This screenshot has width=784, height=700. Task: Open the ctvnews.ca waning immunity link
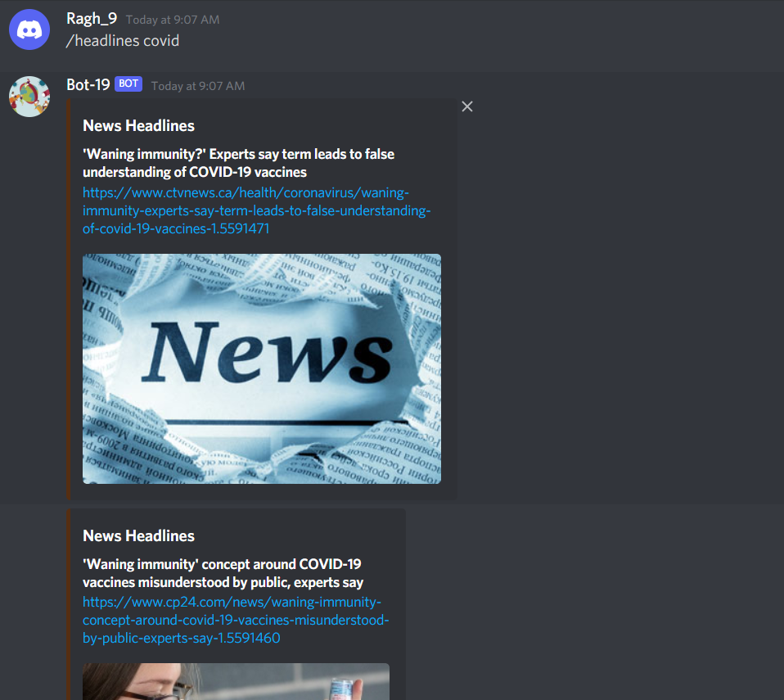[256, 210]
